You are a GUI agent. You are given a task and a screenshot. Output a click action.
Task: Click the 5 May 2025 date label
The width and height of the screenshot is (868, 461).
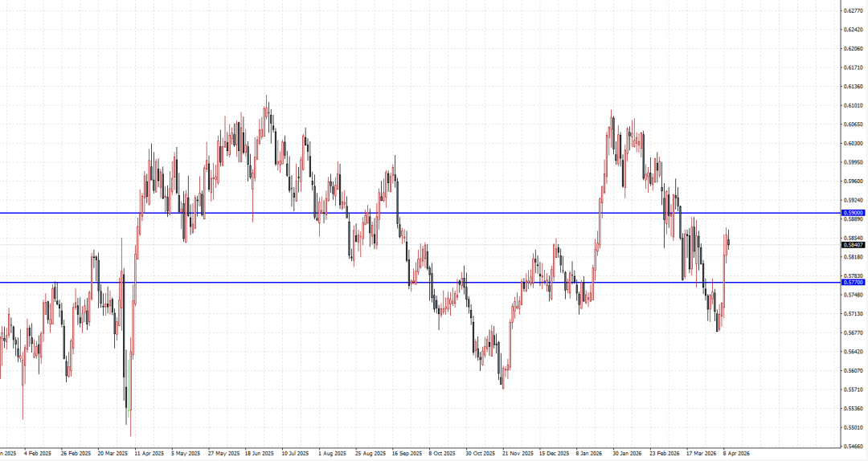pos(186,453)
